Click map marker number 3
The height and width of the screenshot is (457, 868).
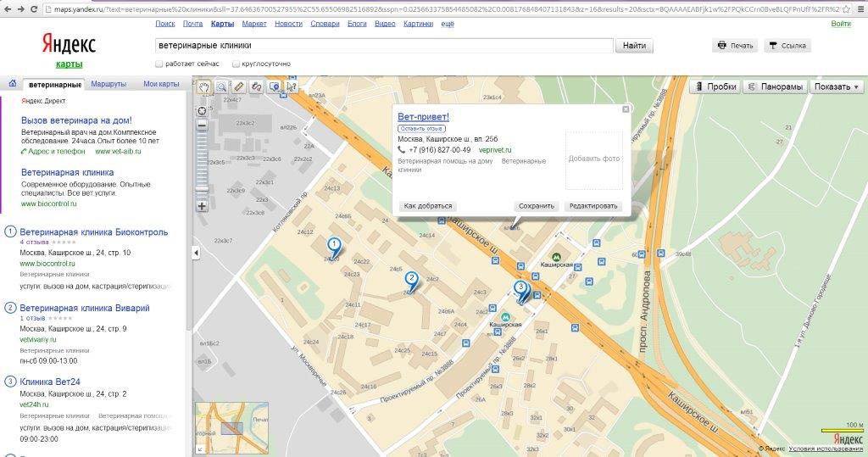click(520, 291)
